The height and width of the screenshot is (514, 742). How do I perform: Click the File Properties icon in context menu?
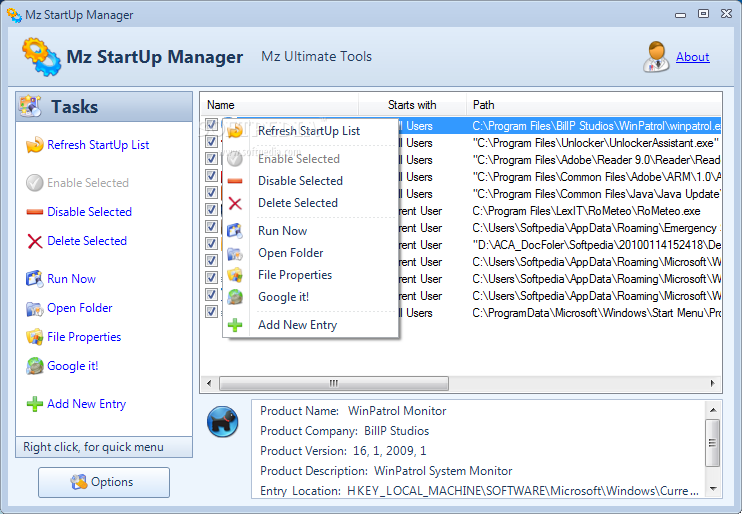coord(235,275)
